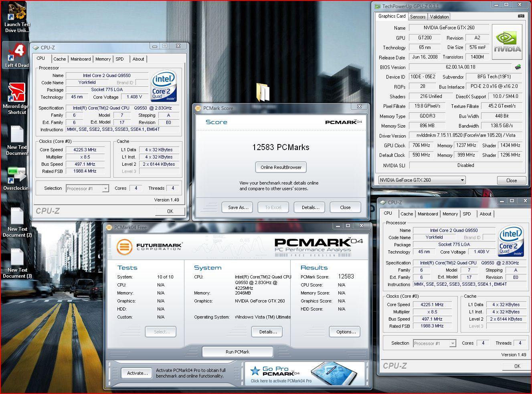Click Activate button in PCMark04
This screenshot has height=394, width=532.
[137, 373]
